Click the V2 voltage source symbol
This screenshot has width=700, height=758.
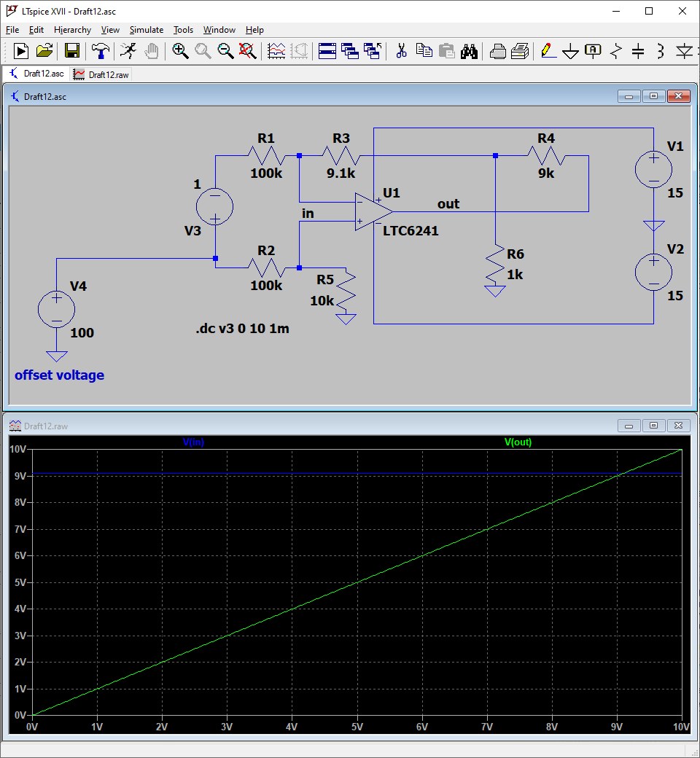coord(653,272)
